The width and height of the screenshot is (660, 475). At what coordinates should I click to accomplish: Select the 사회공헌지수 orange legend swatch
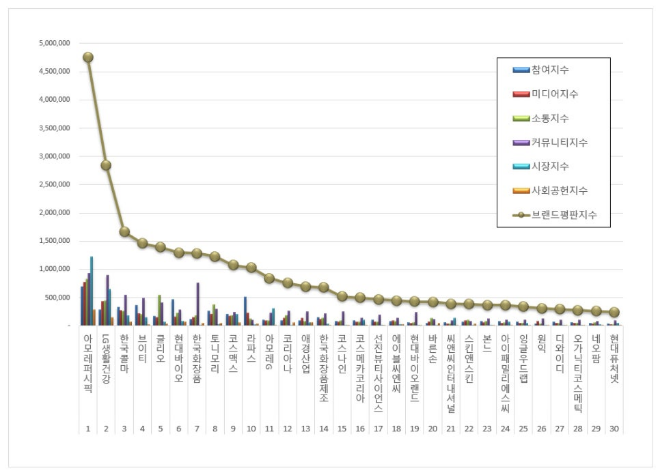click(x=521, y=190)
